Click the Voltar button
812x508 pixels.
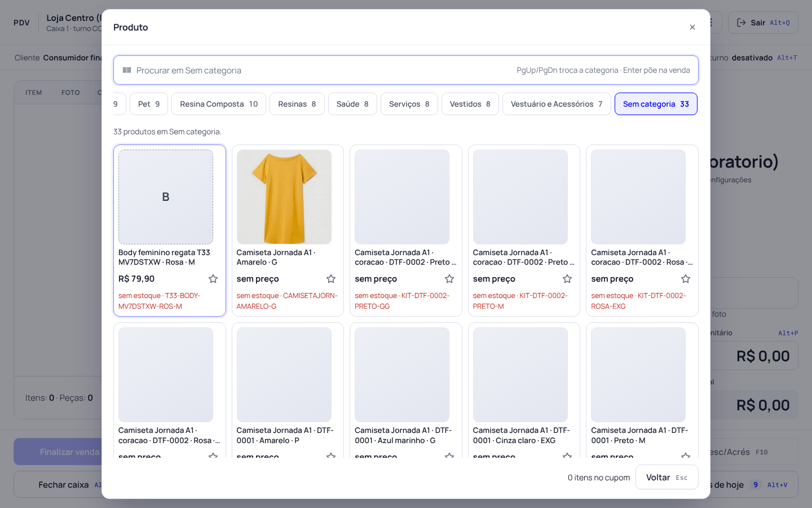pos(667,478)
